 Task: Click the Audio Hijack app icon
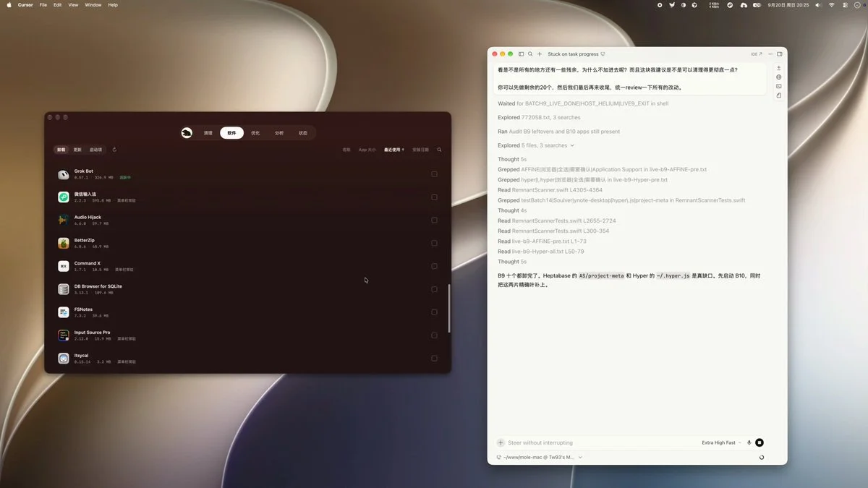[64, 220]
